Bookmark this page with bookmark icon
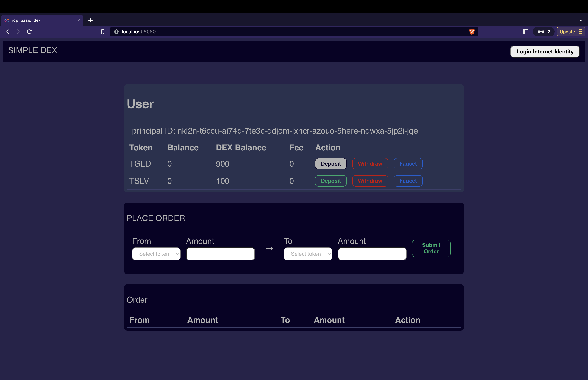 [103, 32]
